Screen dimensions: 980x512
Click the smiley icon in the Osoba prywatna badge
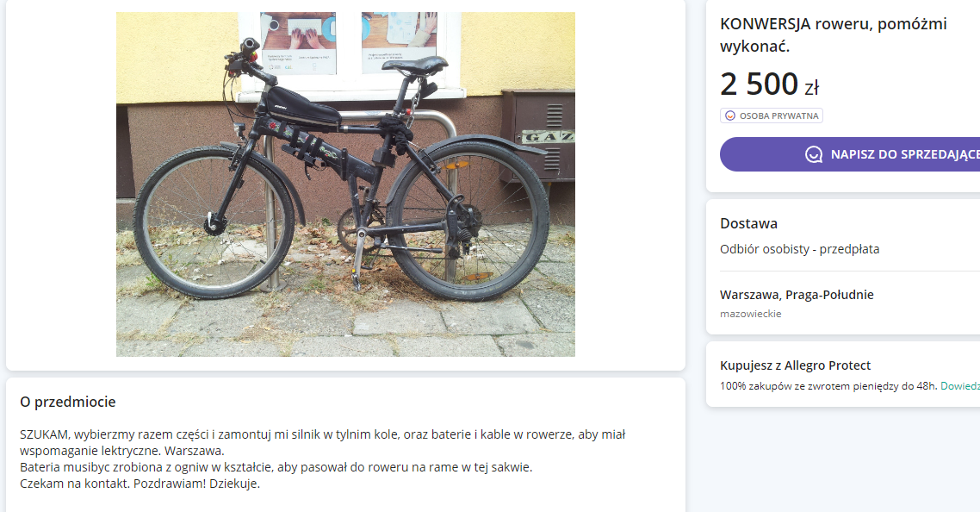coord(730,116)
